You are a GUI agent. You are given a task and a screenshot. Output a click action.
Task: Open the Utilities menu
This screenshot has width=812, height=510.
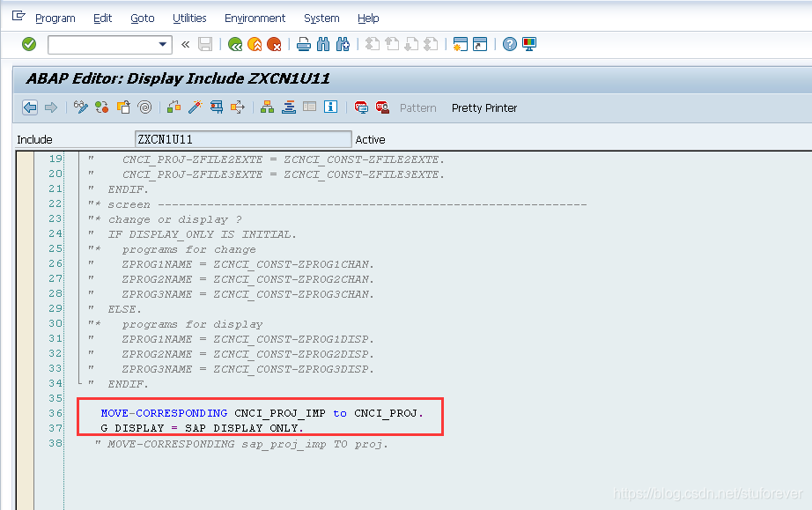pyautogui.click(x=189, y=18)
